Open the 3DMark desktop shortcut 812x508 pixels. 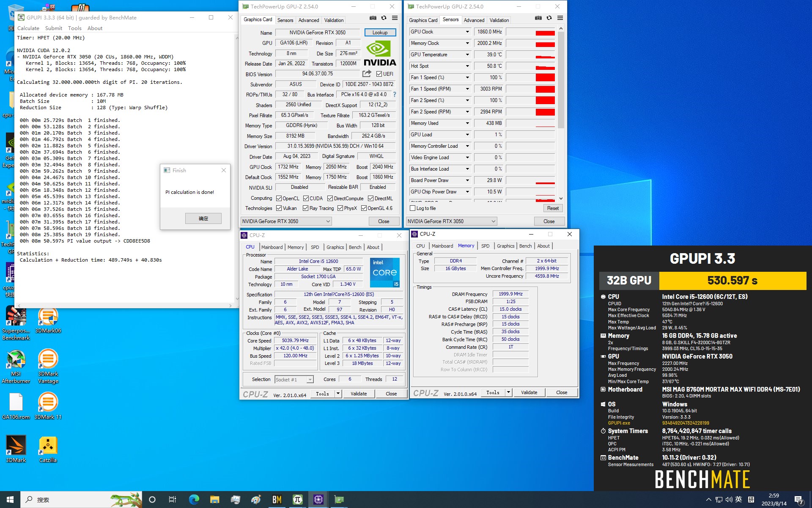(x=16, y=449)
